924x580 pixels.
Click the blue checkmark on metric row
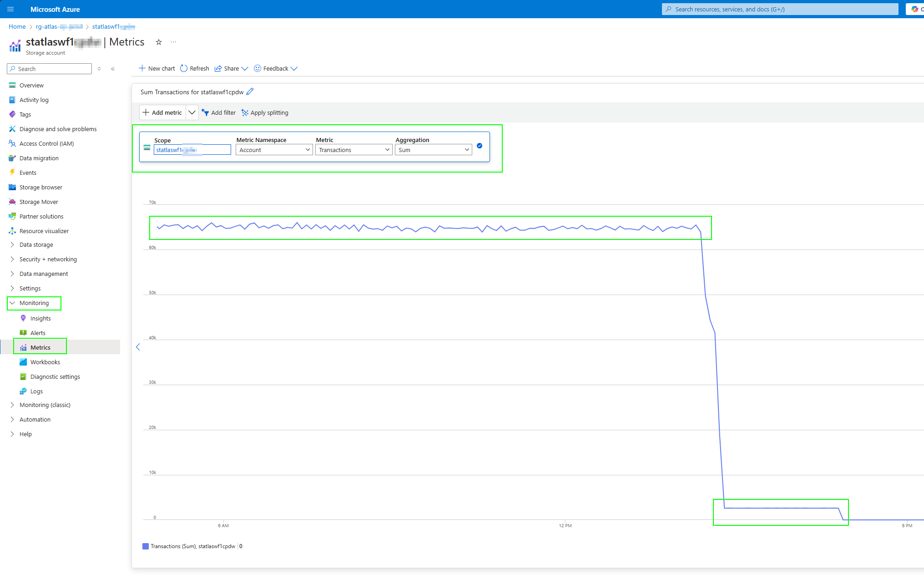[x=480, y=146]
